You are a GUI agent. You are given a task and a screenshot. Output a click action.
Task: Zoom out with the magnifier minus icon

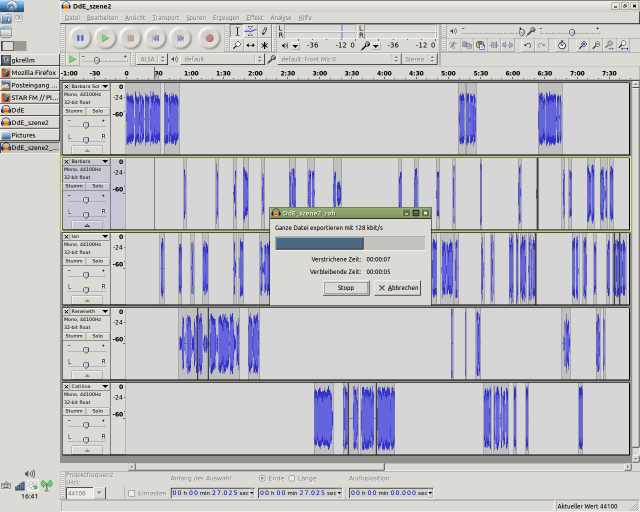596,45
